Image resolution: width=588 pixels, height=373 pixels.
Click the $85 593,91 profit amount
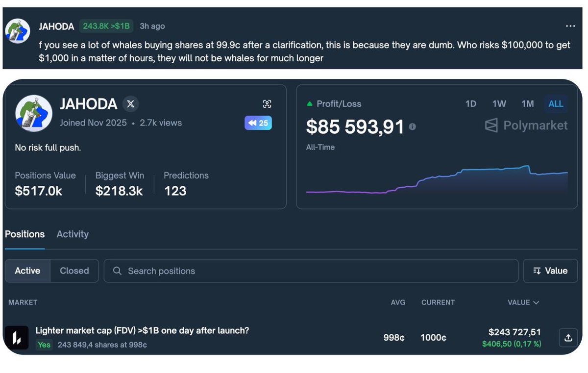pos(355,126)
